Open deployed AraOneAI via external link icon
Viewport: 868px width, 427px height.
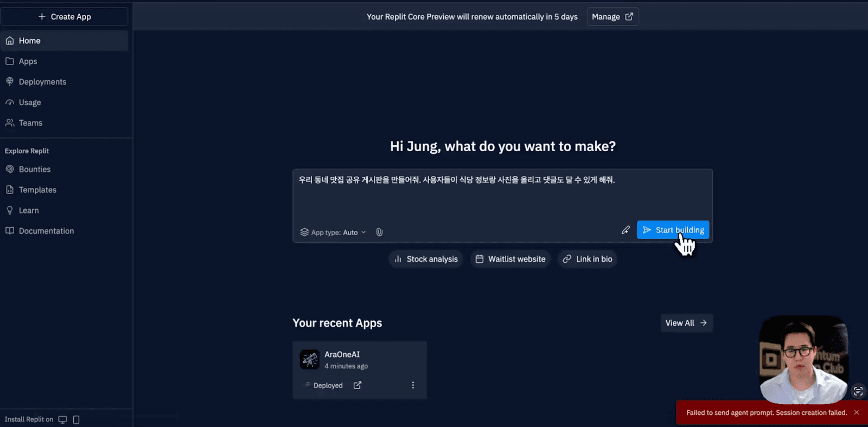[x=358, y=385]
